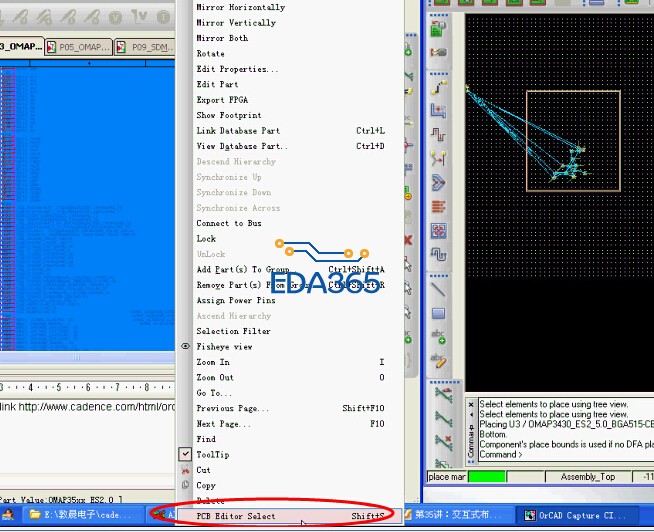Select the Add Connect routing tool
The image size is (654, 532).
pyautogui.click(x=438, y=87)
